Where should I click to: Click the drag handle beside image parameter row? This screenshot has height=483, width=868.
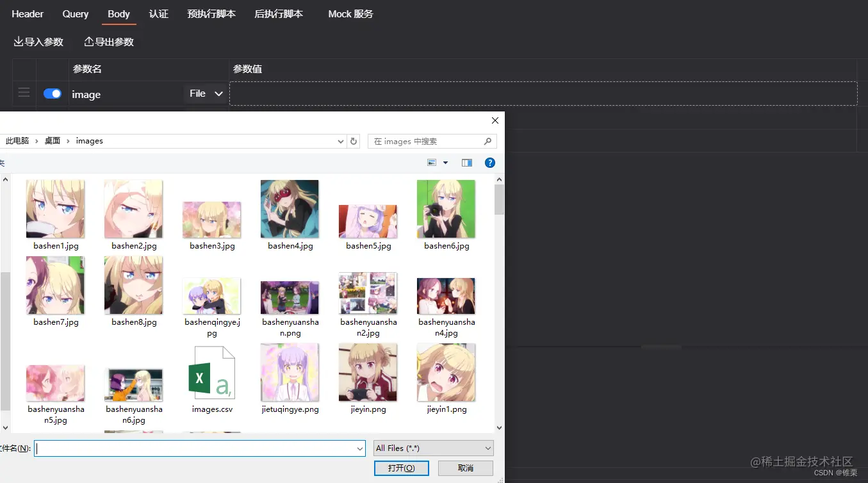tap(24, 93)
